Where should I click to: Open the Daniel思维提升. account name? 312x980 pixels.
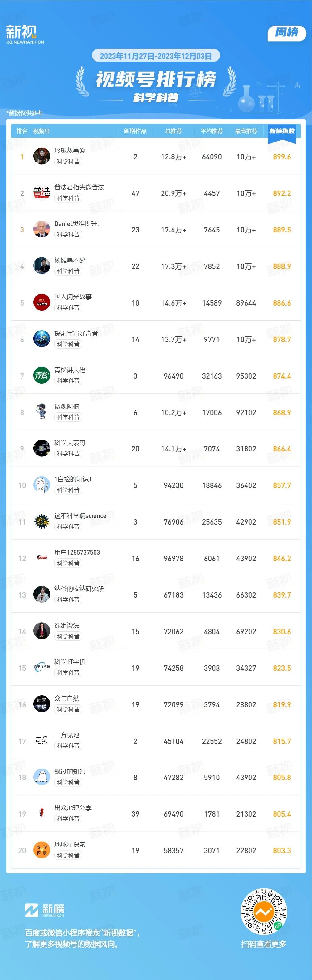coord(76,224)
